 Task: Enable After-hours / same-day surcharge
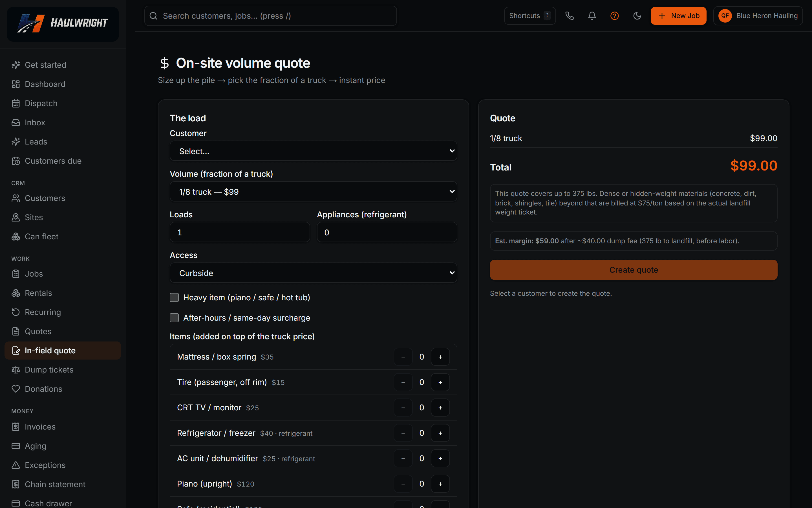174,317
